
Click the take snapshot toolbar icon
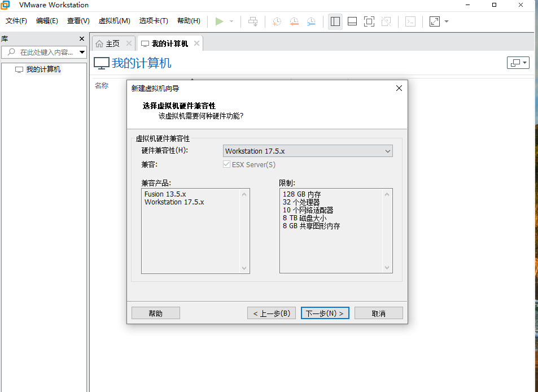277,21
